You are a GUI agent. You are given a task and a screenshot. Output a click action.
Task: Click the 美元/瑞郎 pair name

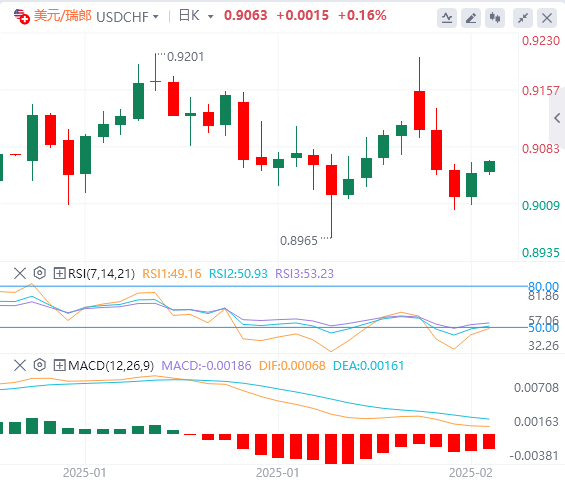click(x=63, y=16)
